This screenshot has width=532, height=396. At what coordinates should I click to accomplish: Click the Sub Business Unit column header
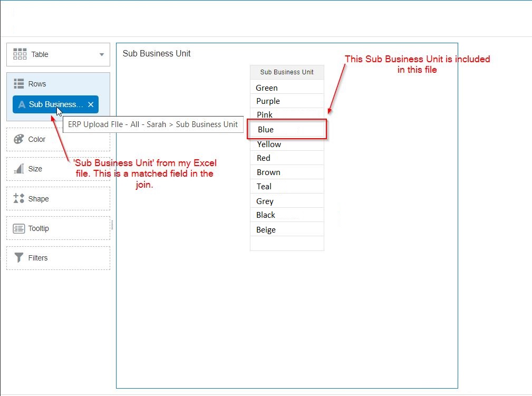287,72
